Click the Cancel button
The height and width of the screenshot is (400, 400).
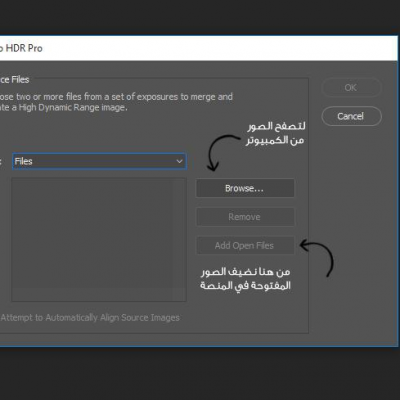click(351, 116)
